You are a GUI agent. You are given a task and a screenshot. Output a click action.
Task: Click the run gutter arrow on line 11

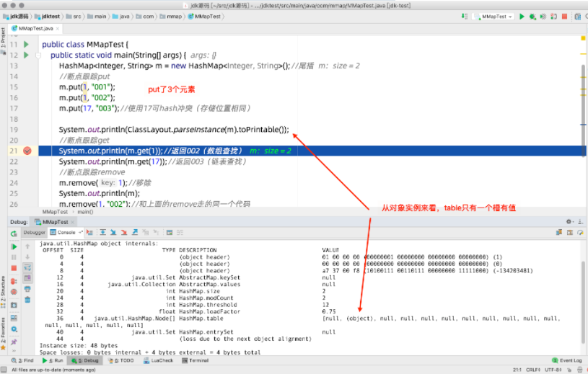pyautogui.click(x=26, y=44)
